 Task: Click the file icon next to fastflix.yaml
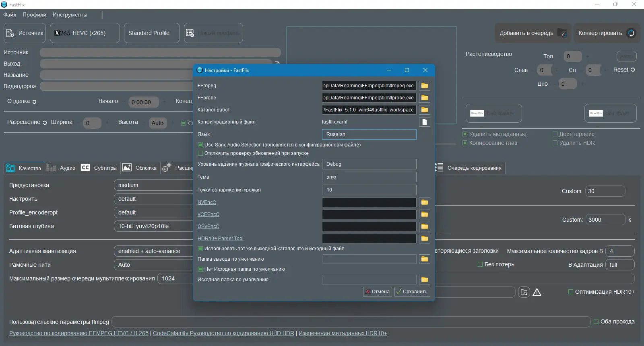pos(425,122)
